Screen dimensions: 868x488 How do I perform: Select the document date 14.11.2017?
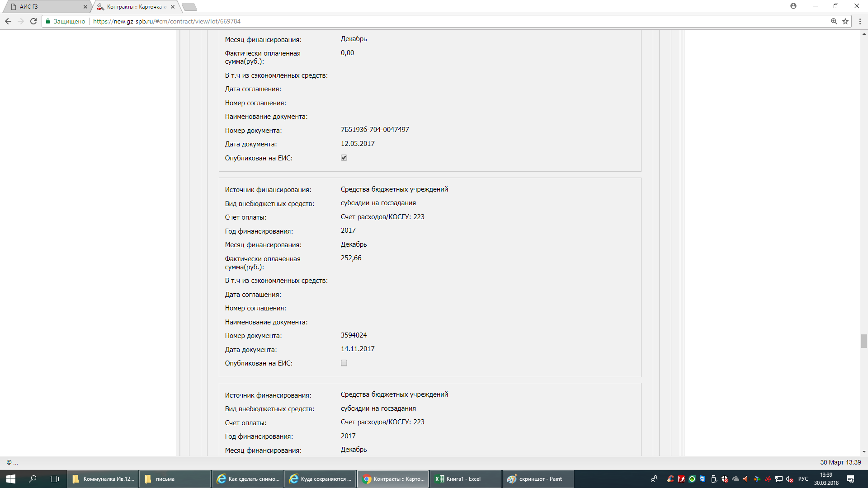(x=358, y=349)
